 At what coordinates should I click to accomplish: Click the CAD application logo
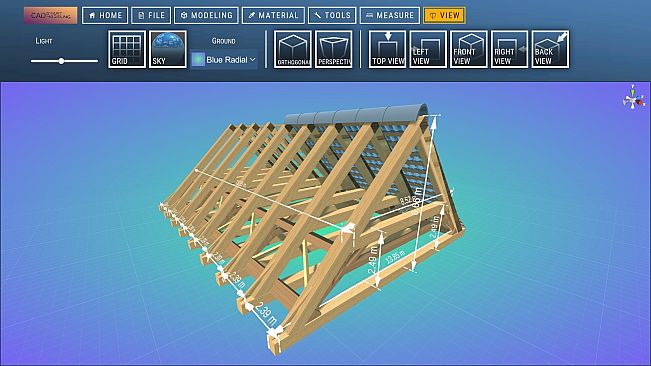point(50,15)
